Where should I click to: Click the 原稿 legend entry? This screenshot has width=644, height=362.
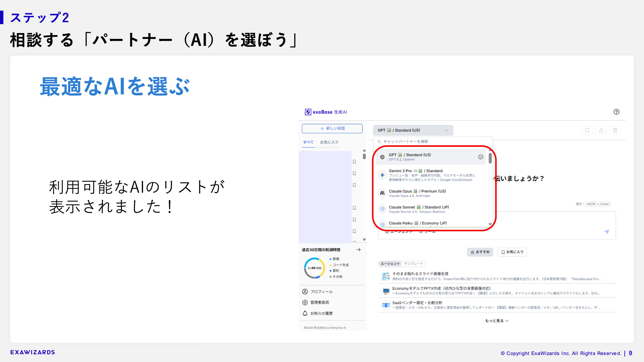click(x=334, y=259)
